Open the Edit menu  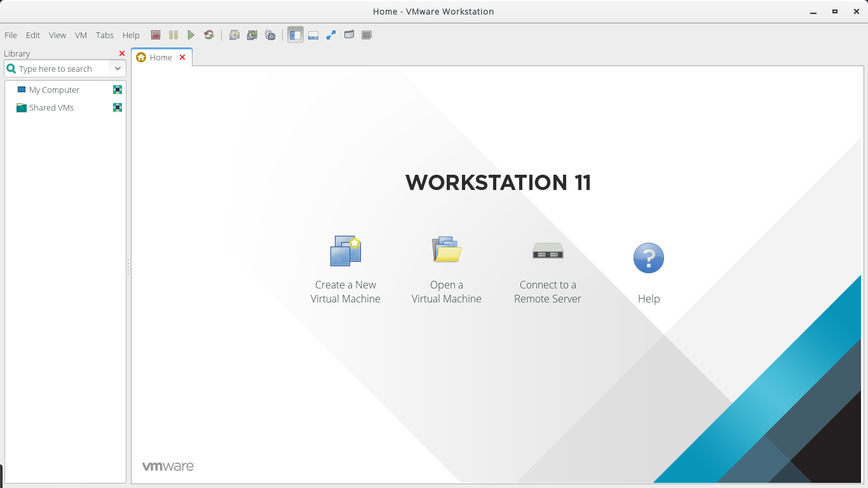point(33,35)
